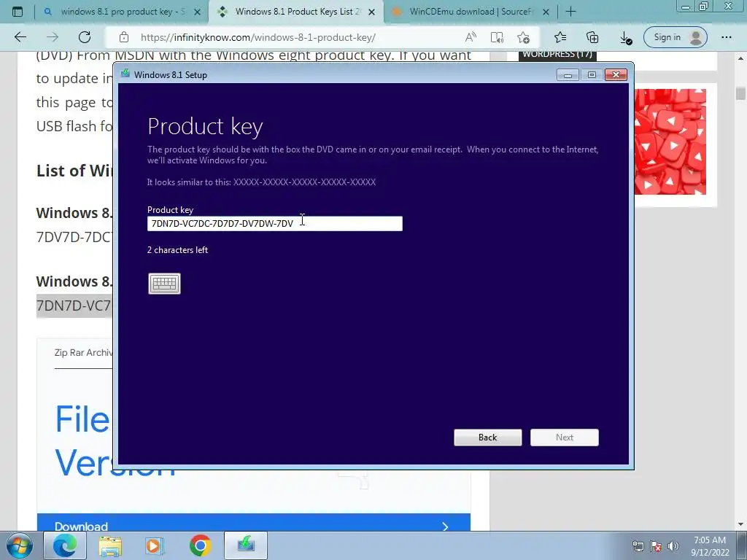Viewport: 747px width, 560px height.
Task: Click the 7DV7D-7DC key text on page
Action: tap(74, 237)
